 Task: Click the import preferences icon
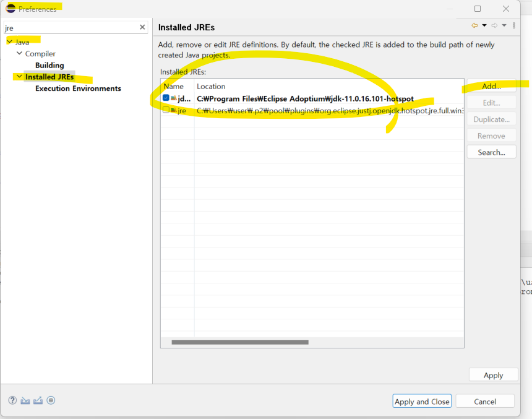coord(25,400)
